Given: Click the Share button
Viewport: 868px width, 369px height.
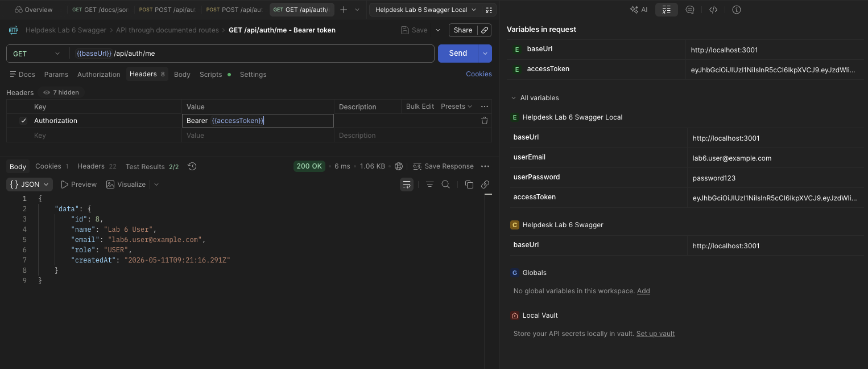Looking at the screenshot, I should [x=463, y=30].
